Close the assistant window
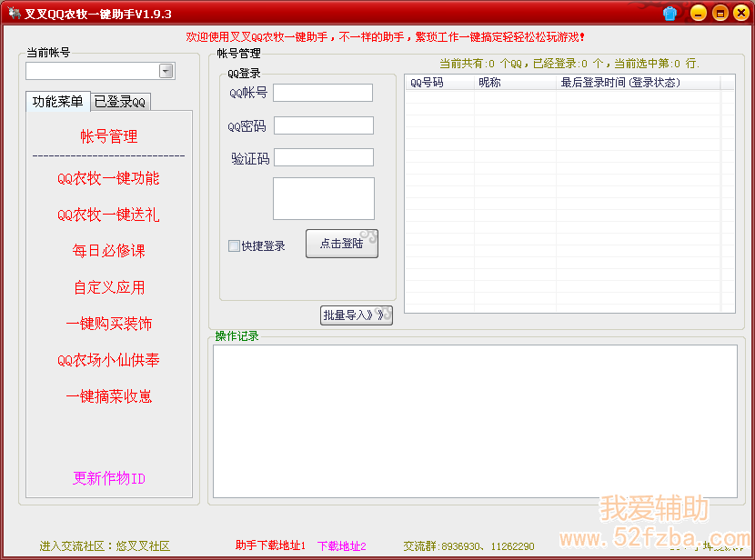 pyautogui.click(x=741, y=13)
